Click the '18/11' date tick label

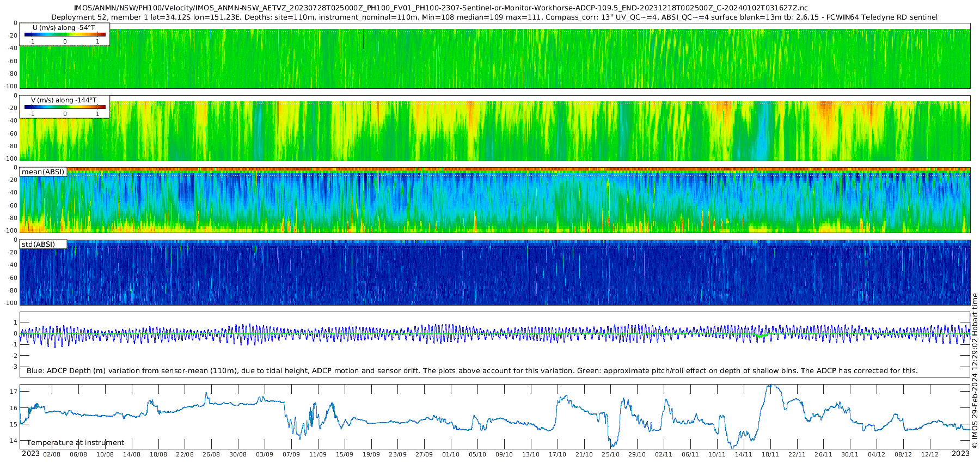[770, 454]
